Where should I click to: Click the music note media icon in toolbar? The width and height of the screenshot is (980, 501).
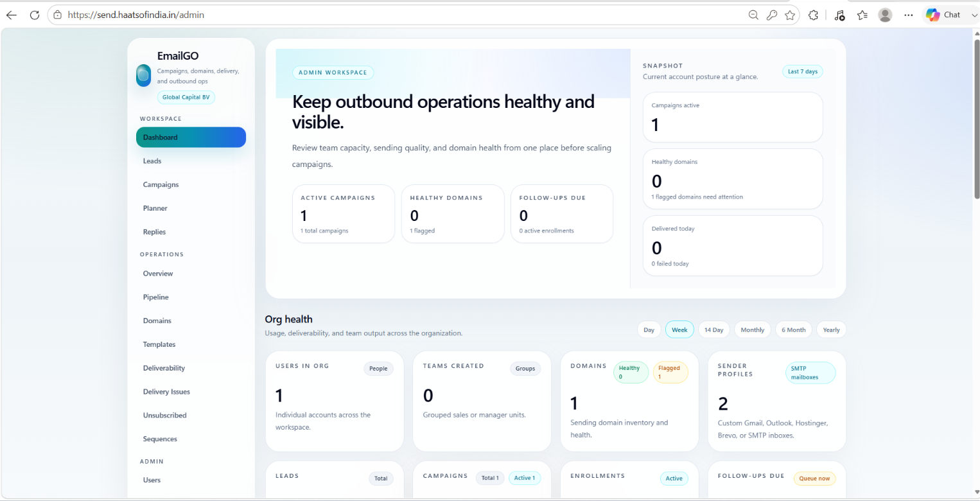pos(839,15)
